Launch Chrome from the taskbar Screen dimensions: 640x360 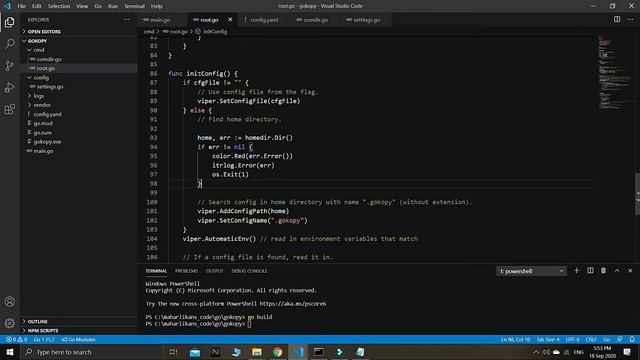click(x=278, y=352)
